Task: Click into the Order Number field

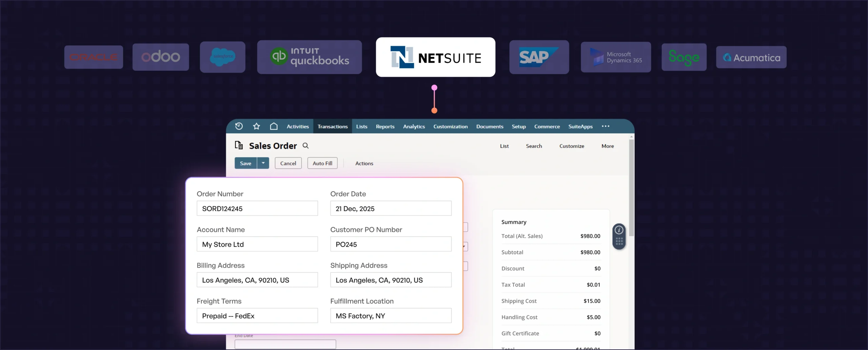Action: pos(257,208)
